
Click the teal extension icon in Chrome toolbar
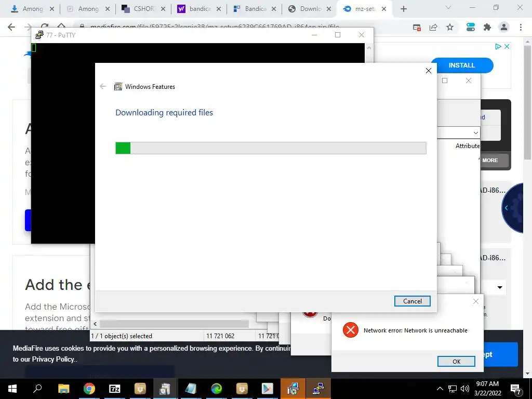(x=471, y=27)
